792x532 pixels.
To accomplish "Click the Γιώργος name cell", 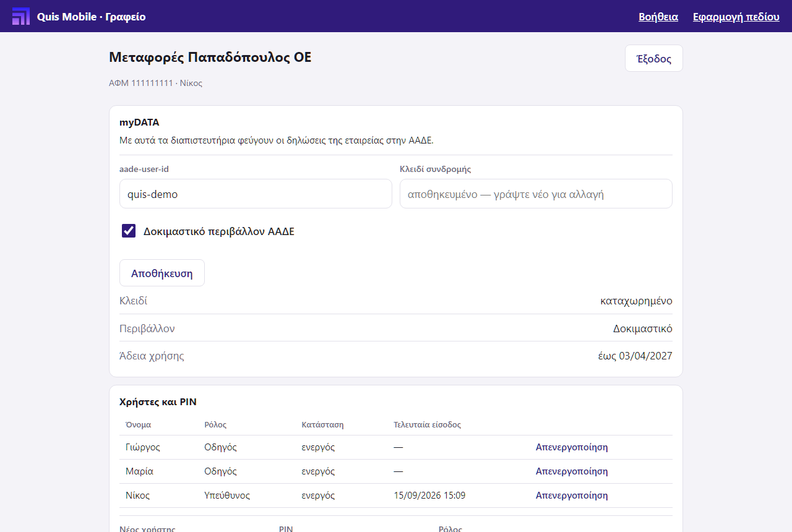I will click(x=143, y=447).
